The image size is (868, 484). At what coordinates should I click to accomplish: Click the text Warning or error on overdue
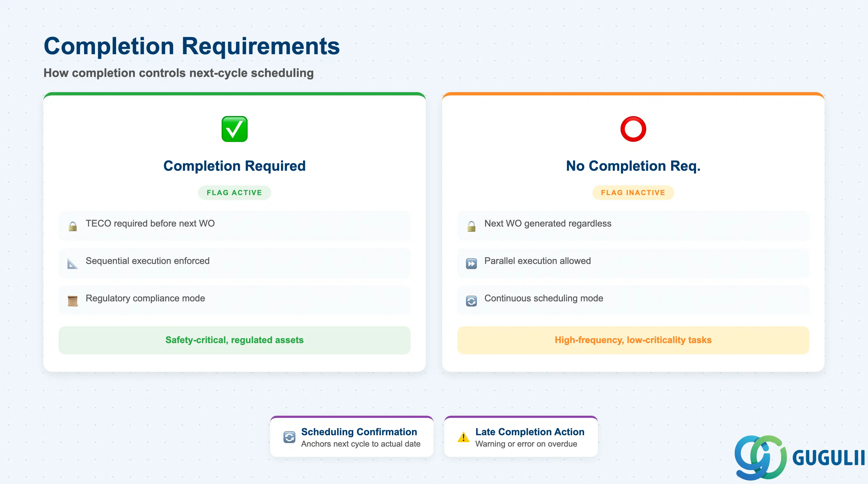tap(526, 444)
